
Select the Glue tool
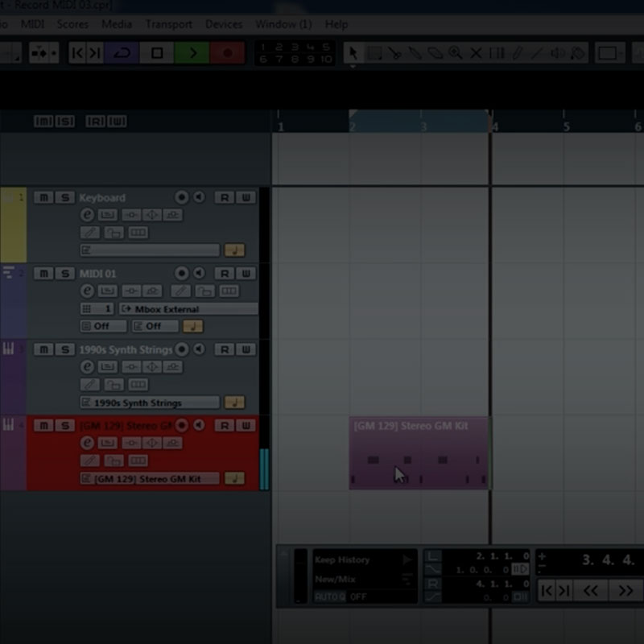(x=415, y=52)
